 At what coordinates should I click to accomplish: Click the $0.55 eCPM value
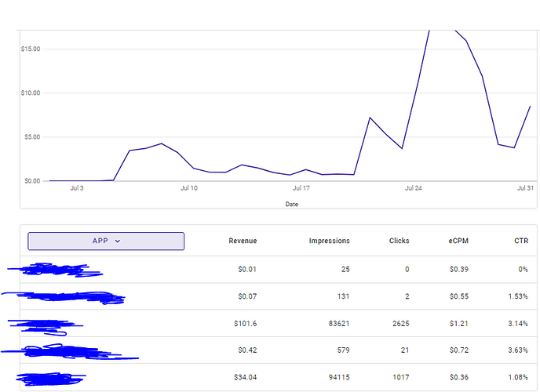(459, 296)
